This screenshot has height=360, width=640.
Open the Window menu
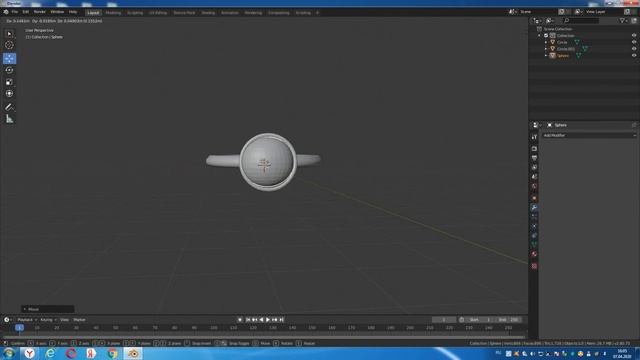coord(57,12)
